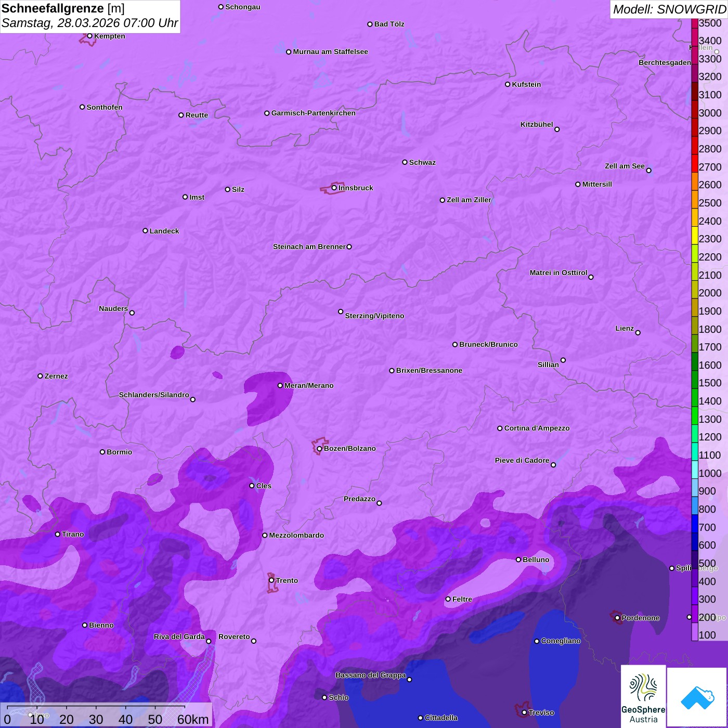Click the date Samstag, 28.03.2026 07:00 Uhr
Screen dimensions: 728x728
89,23
